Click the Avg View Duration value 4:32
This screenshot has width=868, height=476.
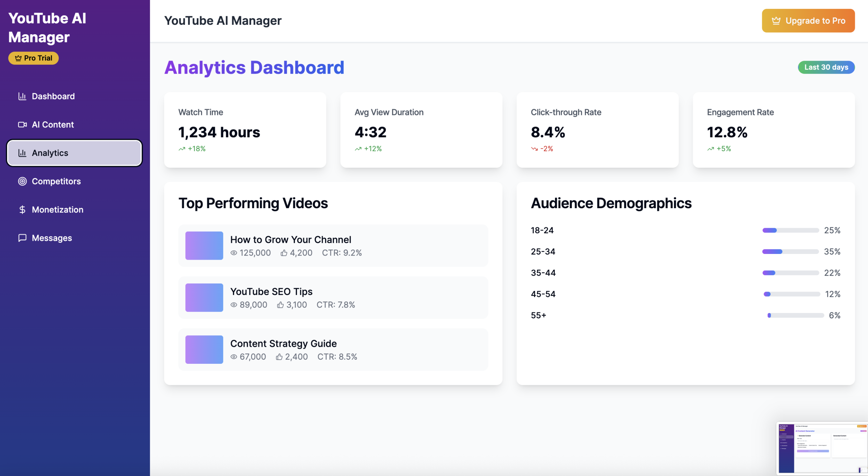(370, 132)
